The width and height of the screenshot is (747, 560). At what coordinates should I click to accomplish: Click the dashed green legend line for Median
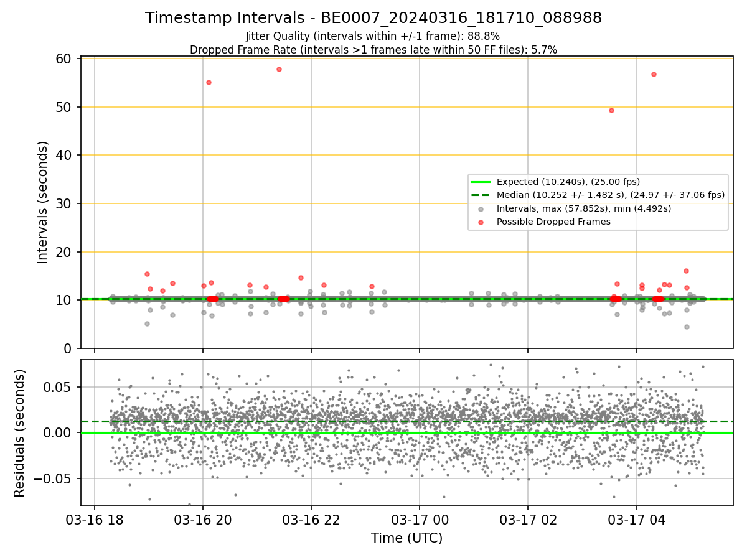[481, 195]
